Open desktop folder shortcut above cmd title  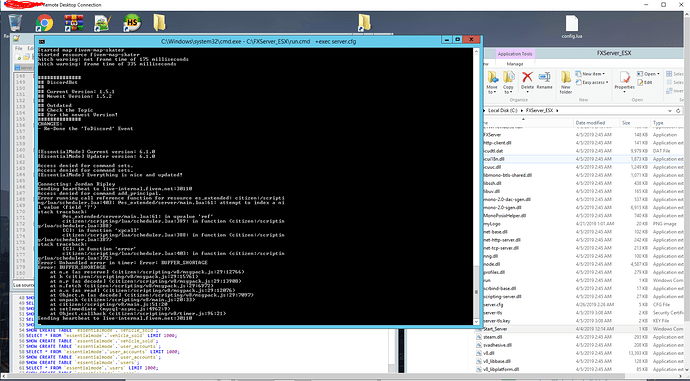pyautogui.click(x=364, y=22)
